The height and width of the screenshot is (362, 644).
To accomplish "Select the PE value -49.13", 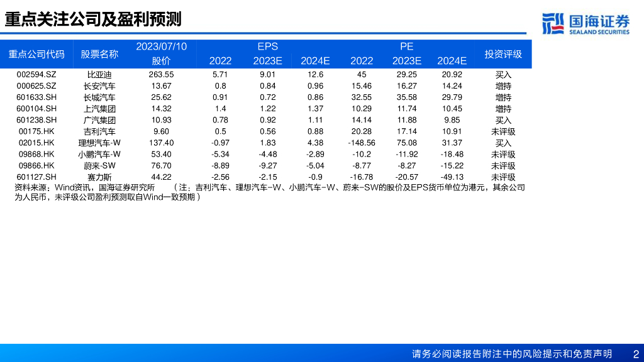I will tap(452, 177).
